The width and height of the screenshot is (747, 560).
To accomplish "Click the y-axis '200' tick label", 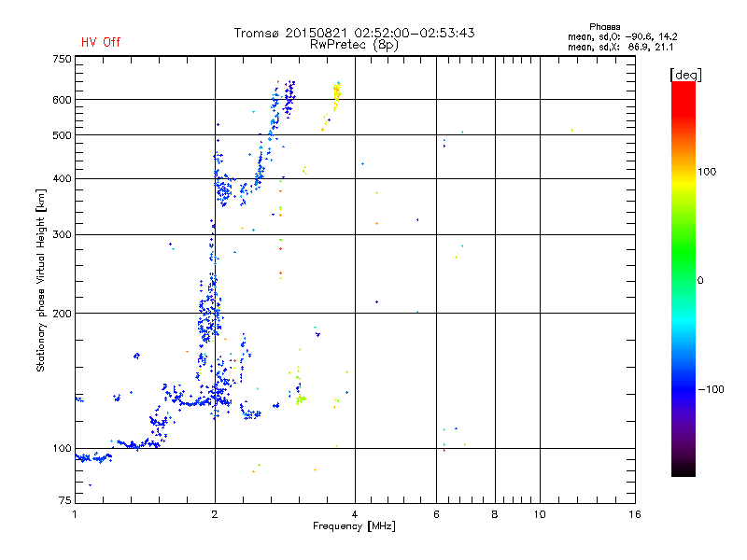I will click(x=62, y=314).
